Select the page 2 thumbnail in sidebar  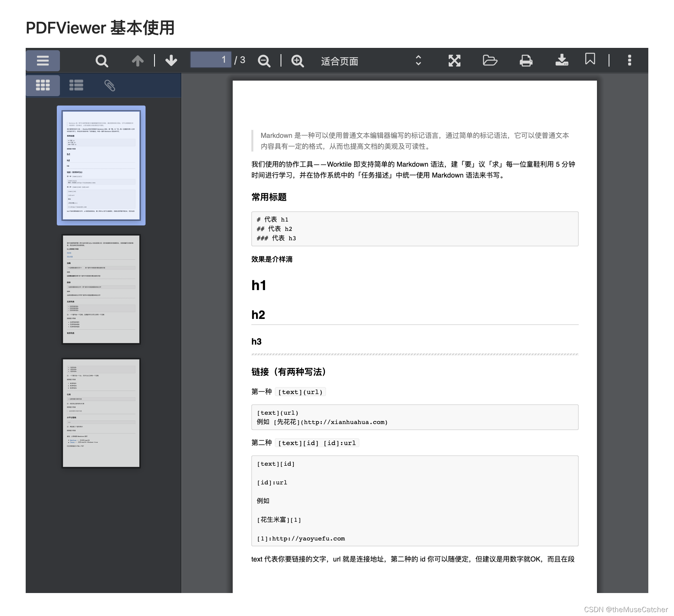pyautogui.click(x=100, y=289)
